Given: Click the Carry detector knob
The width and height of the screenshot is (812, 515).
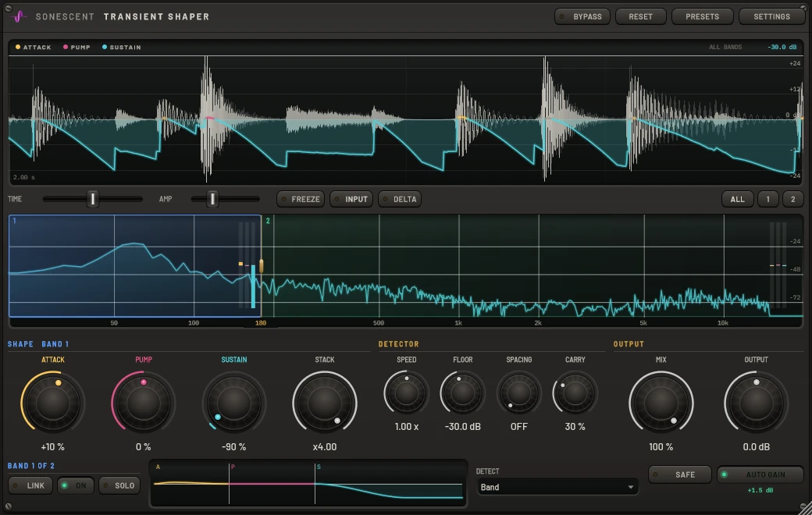Looking at the screenshot, I should (575, 393).
